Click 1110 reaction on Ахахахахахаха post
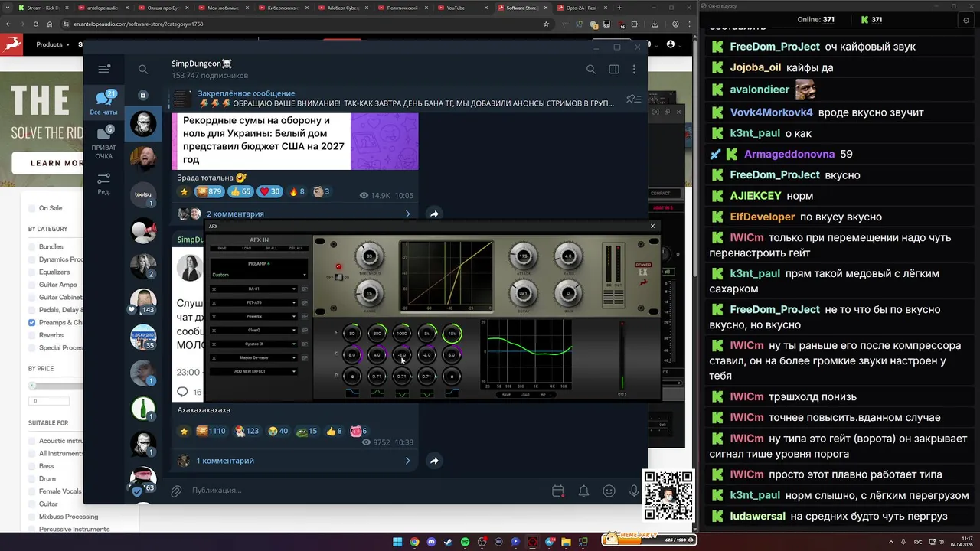 [211, 431]
